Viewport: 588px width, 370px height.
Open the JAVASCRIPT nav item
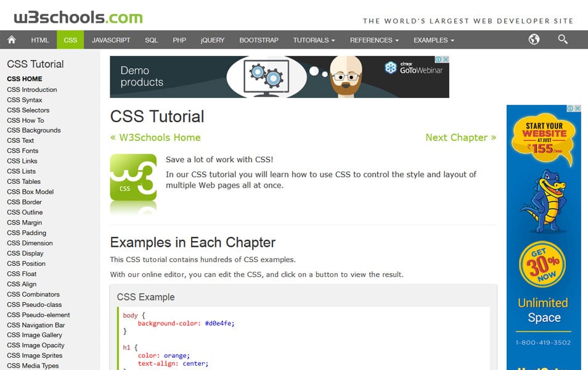(111, 40)
